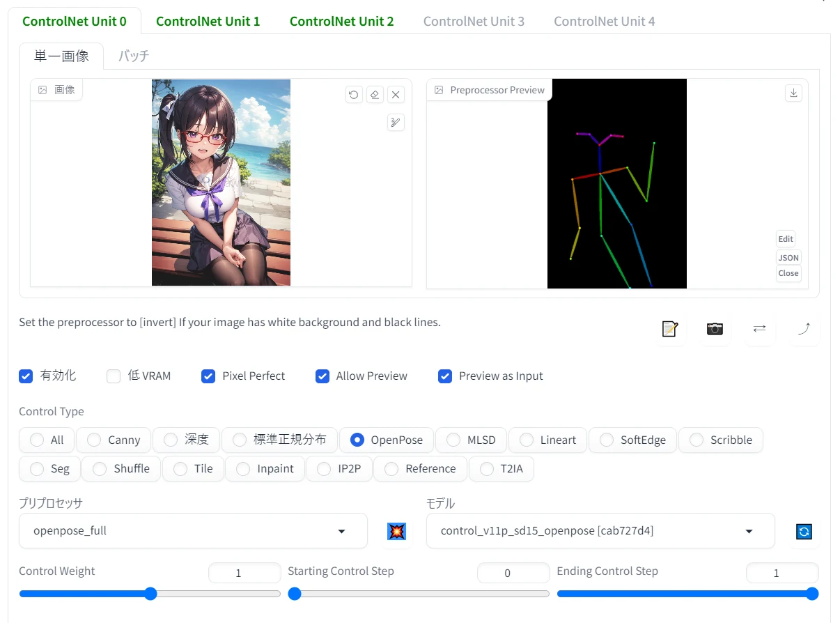Switch to ControlNet Unit 0 tab

coord(75,21)
